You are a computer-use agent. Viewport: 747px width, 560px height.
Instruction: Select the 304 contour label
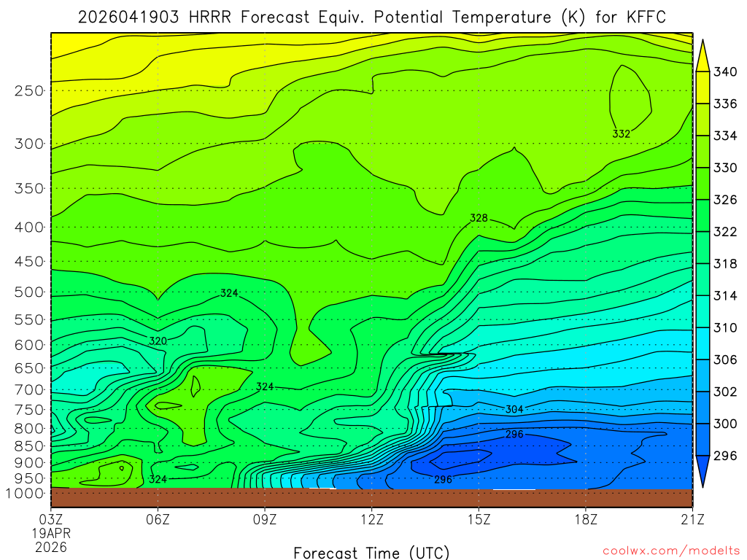514,409
